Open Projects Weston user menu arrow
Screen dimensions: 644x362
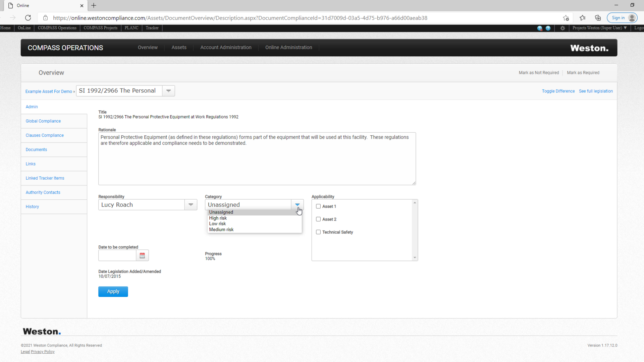pyautogui.click(x=625, y=28)
